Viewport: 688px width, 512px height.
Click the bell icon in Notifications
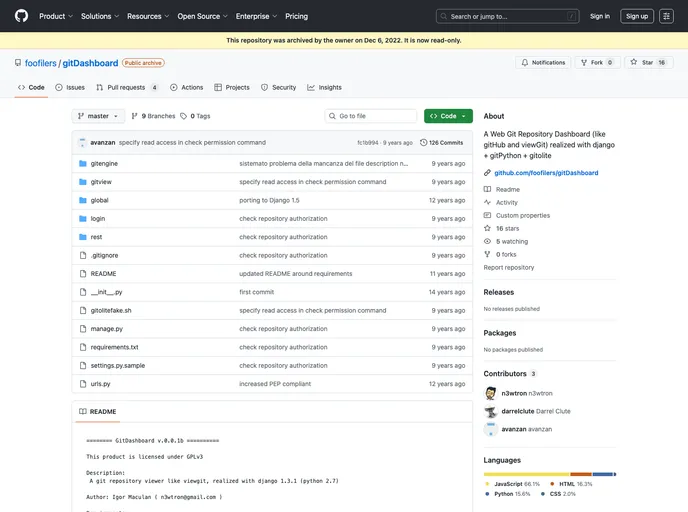coord(525,63)
